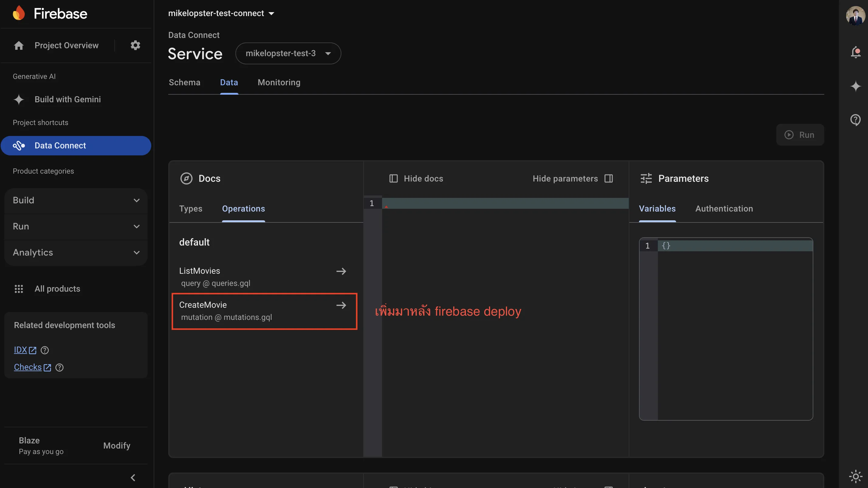Image resolution: width=868 pixels, height=488 pixels.
Task: Select the ListMovies operation
Action: [x=264, y=277]
